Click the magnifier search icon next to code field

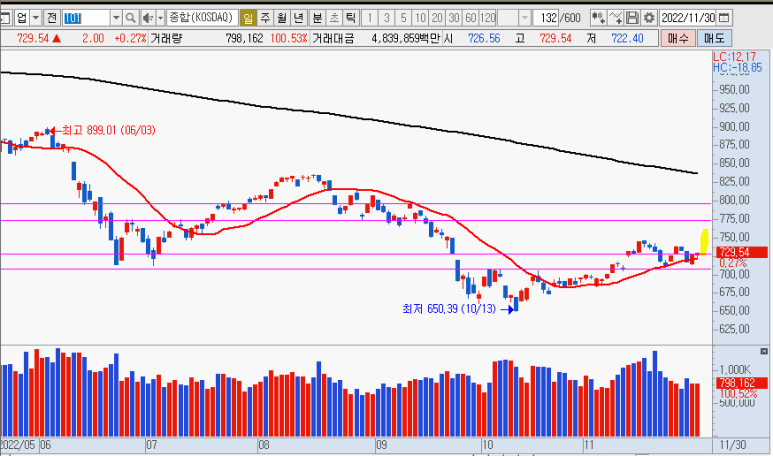[130, 19]
